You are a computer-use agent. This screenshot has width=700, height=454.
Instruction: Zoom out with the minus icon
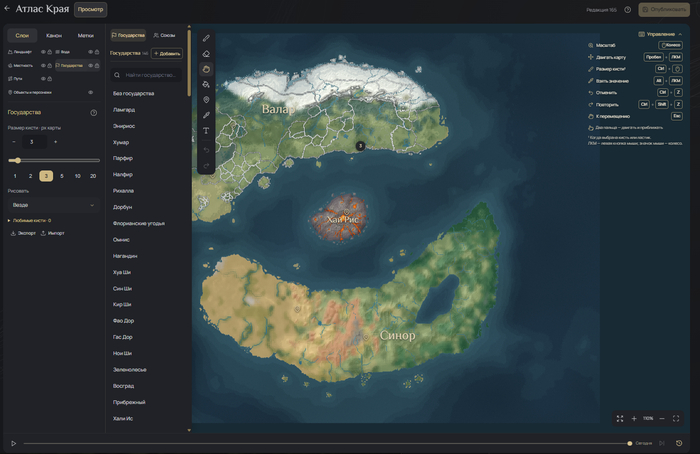click(662, 418)
